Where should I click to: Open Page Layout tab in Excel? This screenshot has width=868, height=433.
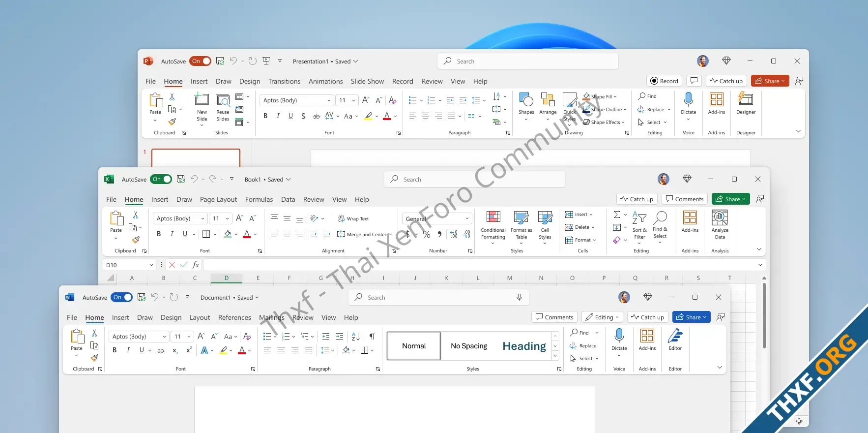click(x=218, y=199)
